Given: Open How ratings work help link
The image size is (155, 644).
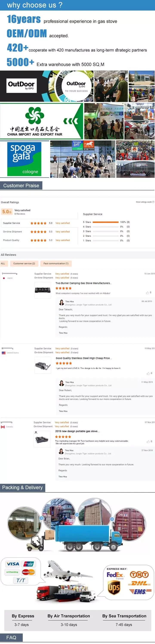Looking at the screenshot, I should [x=145, y=202].
